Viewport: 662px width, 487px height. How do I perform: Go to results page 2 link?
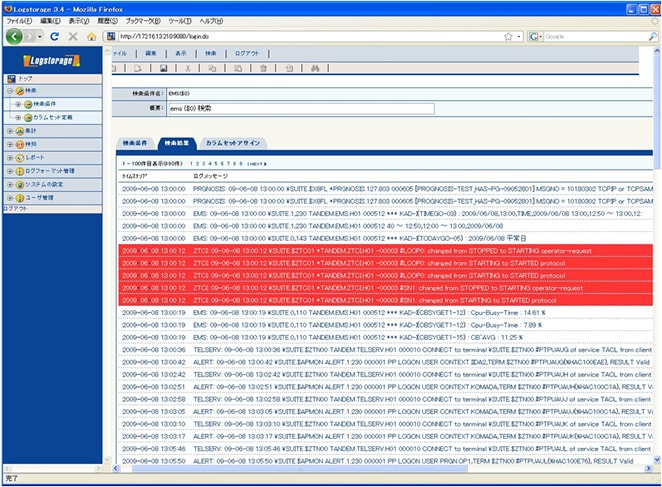click(198, 162)
